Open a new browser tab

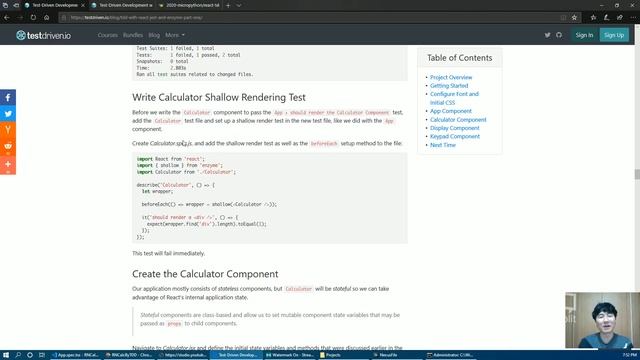point(228,5)
